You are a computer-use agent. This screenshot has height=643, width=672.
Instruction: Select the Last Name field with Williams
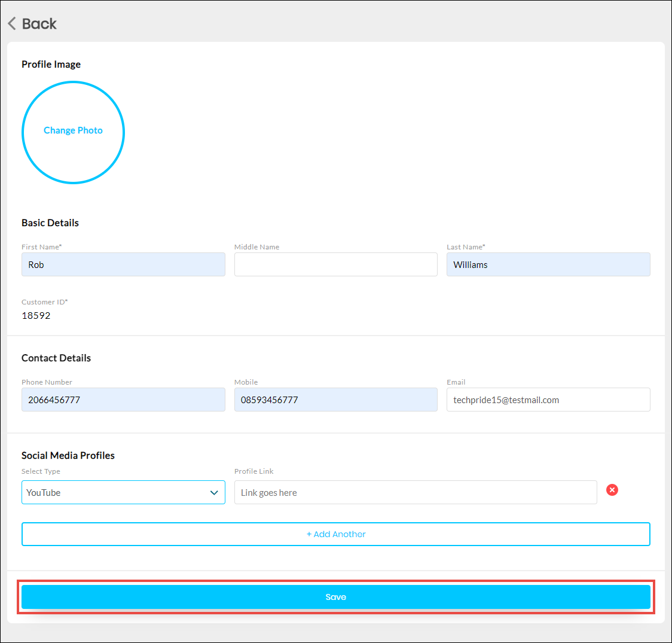coord(548,264)
